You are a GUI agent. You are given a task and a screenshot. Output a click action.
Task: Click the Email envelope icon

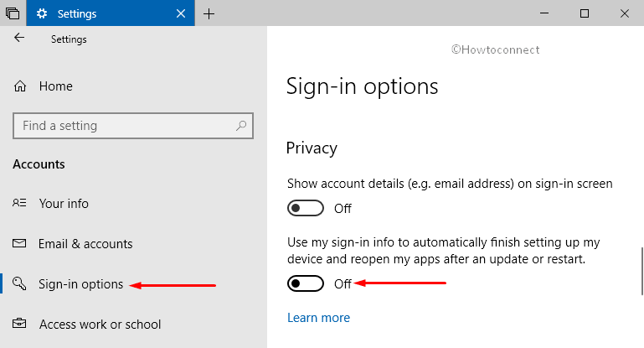[x=19, y=243]
